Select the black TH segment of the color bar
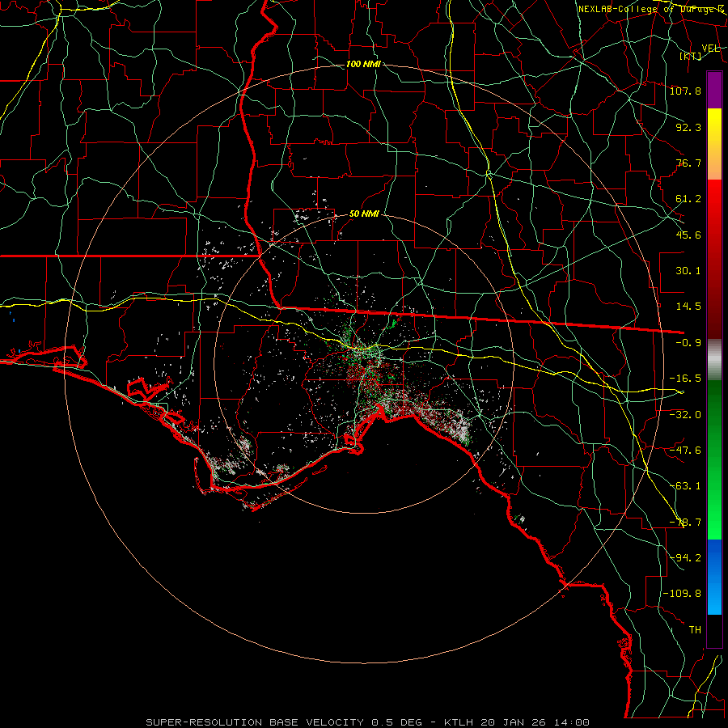The image size is (728, 728). (714, 630)
